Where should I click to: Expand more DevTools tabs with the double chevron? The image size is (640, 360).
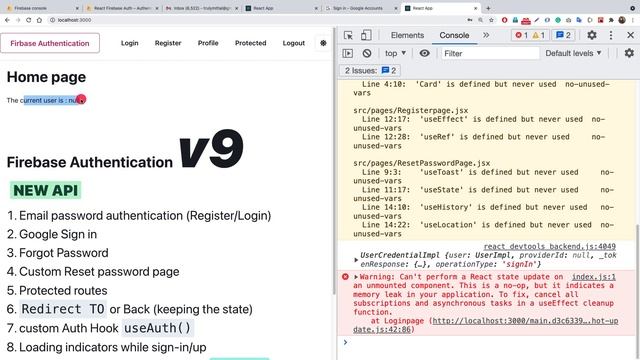click(x=486, y=35)
